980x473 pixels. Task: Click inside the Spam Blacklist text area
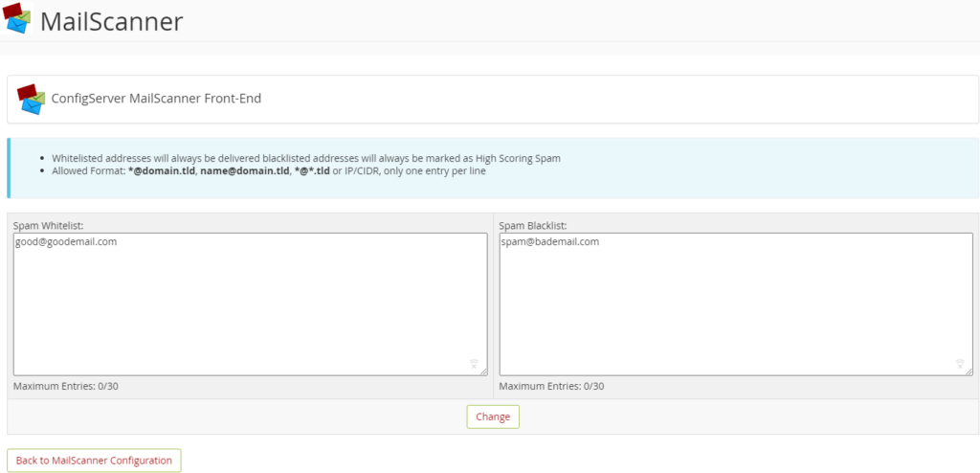point(736,304)
